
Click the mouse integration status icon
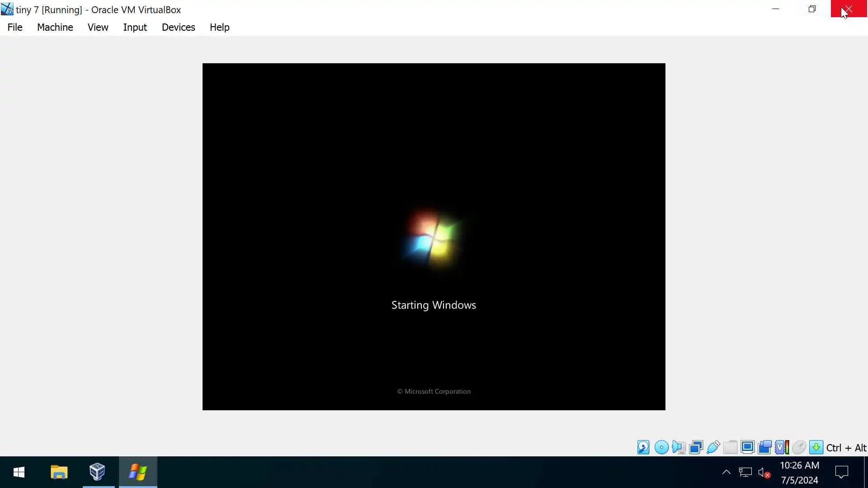point(799,447)
